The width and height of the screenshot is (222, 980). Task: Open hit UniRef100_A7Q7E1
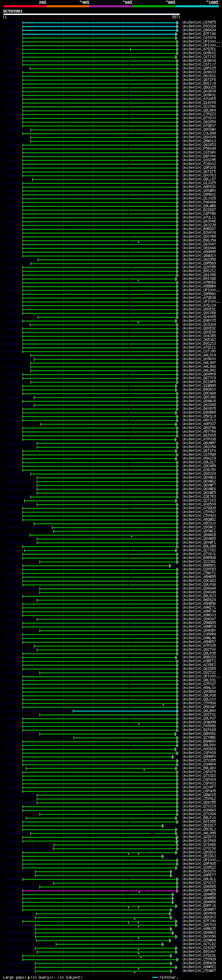(x=199, y=49)
